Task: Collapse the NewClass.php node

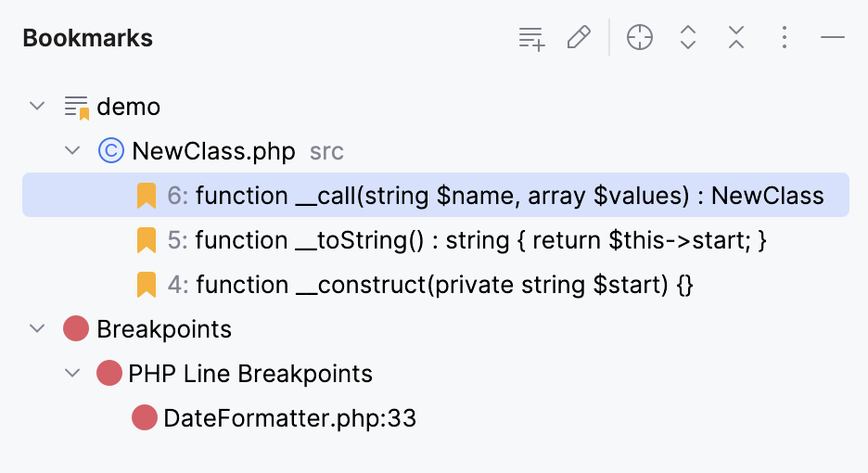Action: pyautogui.click(x=72, y=151)
